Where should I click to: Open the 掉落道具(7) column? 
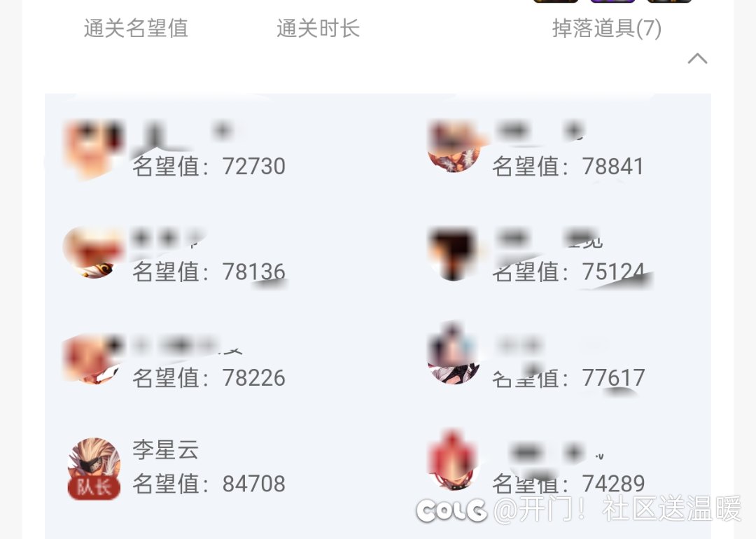[x=606, y=29]
